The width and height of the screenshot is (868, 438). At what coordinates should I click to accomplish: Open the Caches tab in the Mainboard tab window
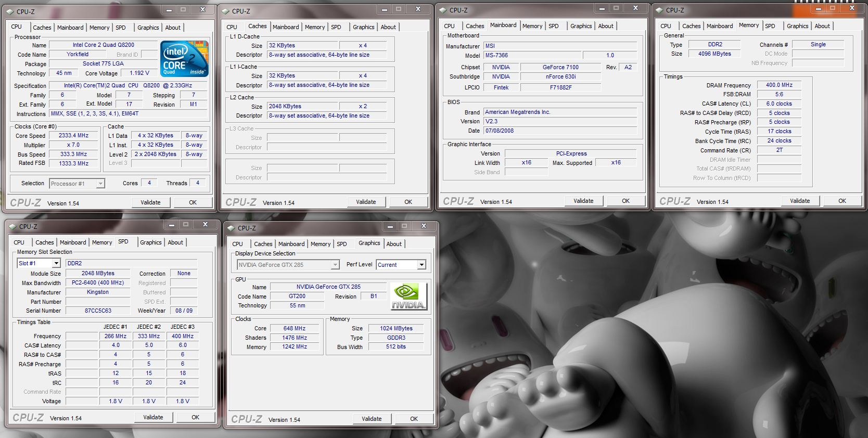coord(475,26)
